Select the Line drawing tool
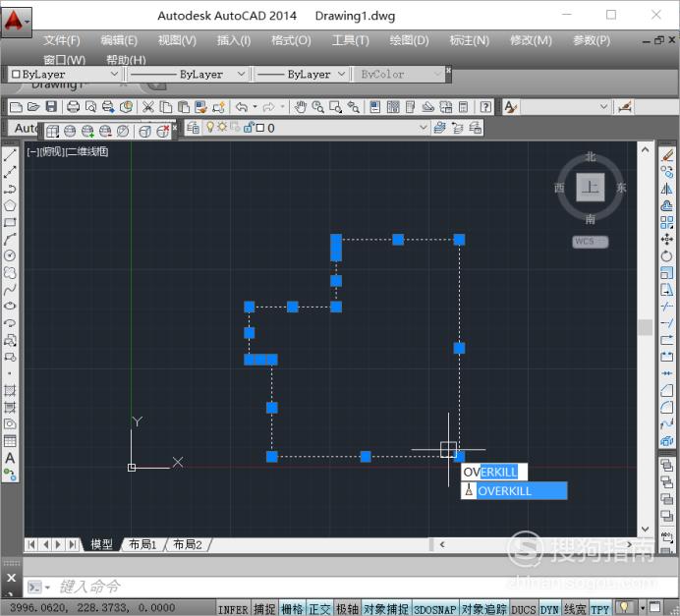Screen dimensions: 680x616 pyautogui.click(x=10, y=155)
